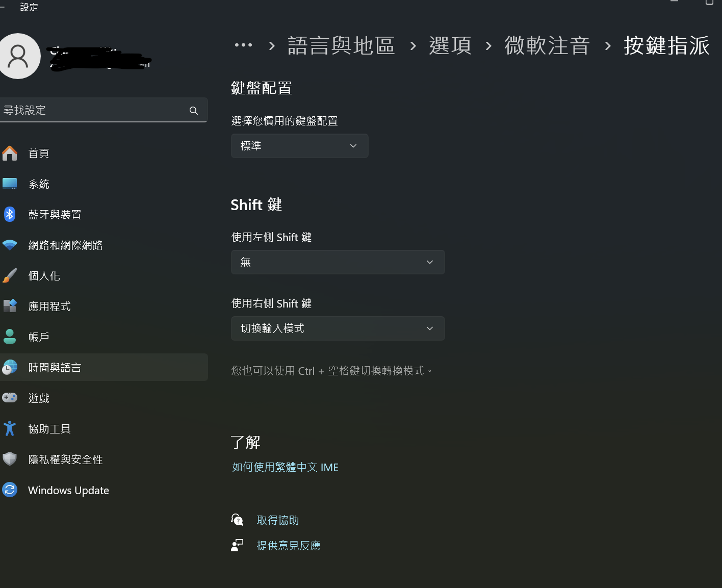The height and width of the screenshot is (588, 722).
Task: Open the right Shift key dropdown
Action: click(338, 328)
